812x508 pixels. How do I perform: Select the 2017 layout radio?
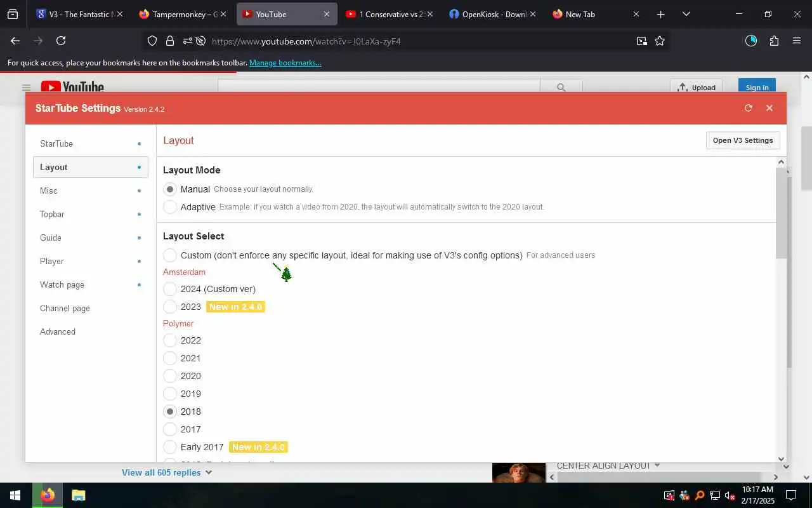[170, 429]
